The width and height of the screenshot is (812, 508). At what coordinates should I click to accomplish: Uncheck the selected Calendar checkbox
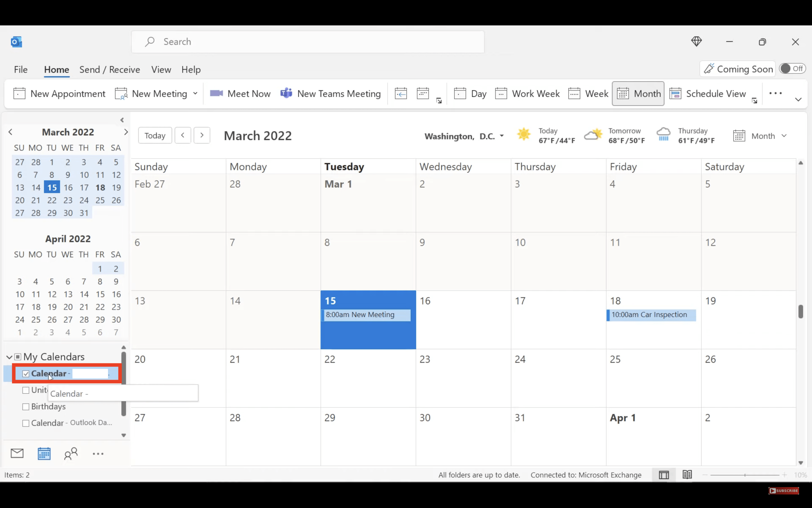(26, 374)
